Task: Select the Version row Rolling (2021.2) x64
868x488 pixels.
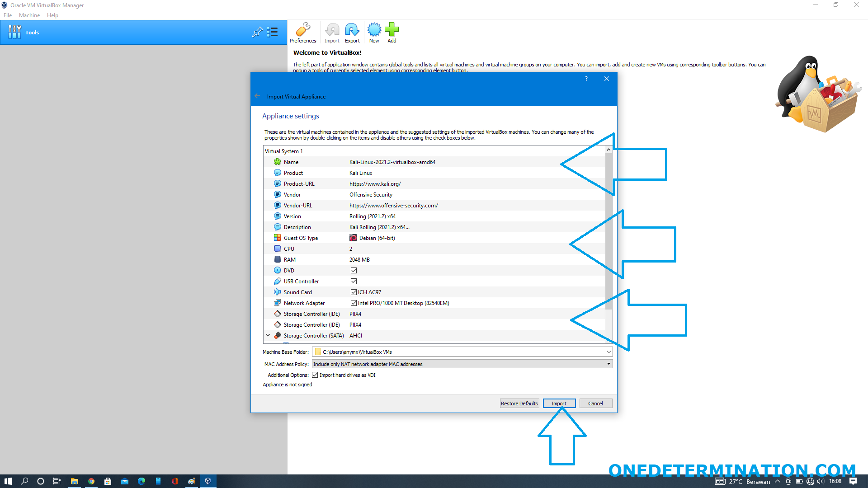Action: (x=434, y=216)
